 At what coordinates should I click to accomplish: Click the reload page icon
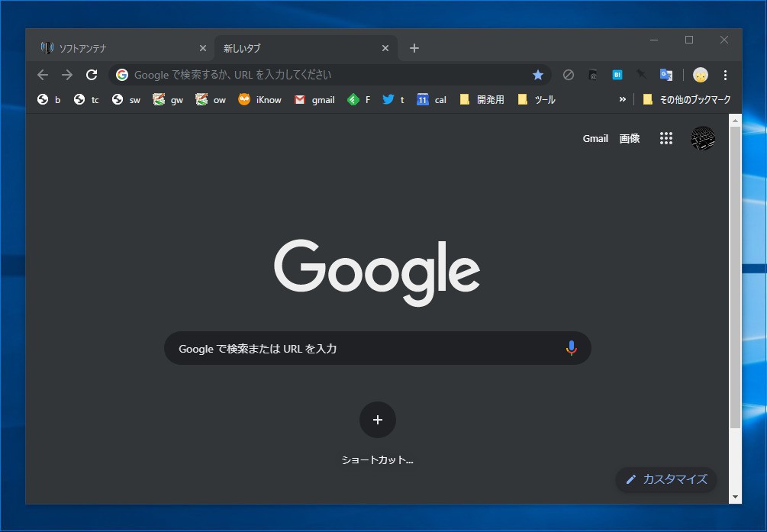tap(92, 75)
